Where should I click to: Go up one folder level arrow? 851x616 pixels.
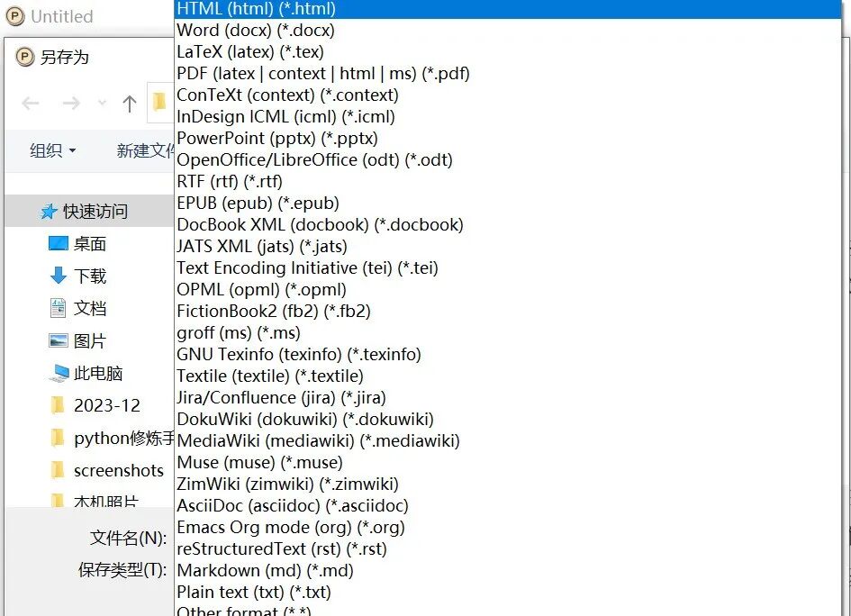(x=129, y=104)
